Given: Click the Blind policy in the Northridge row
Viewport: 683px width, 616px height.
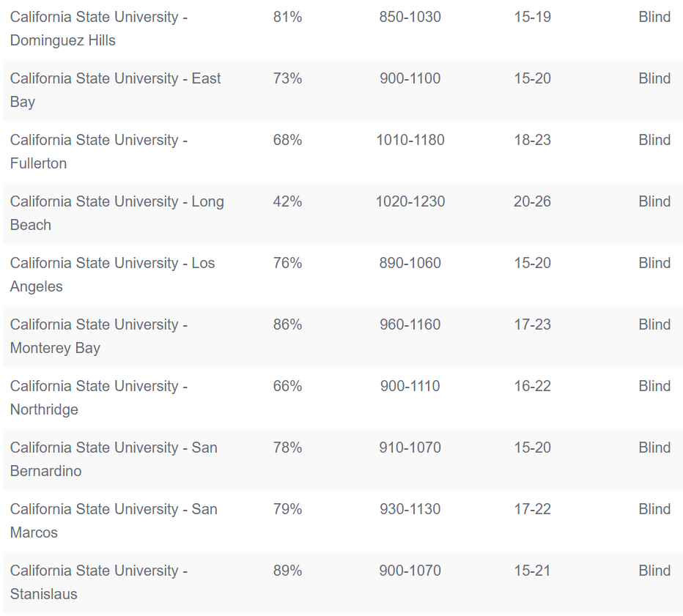Looking at the screenshot, I should 654,386.
